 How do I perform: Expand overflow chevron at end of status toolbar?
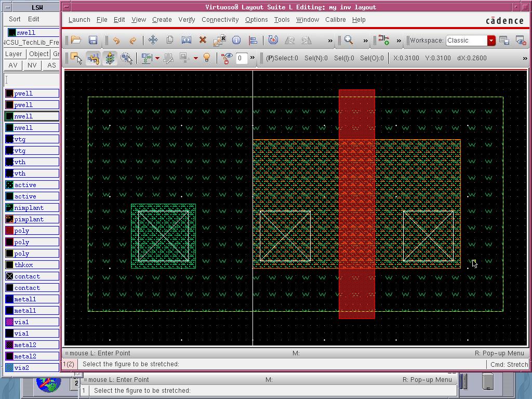[525, 58]
